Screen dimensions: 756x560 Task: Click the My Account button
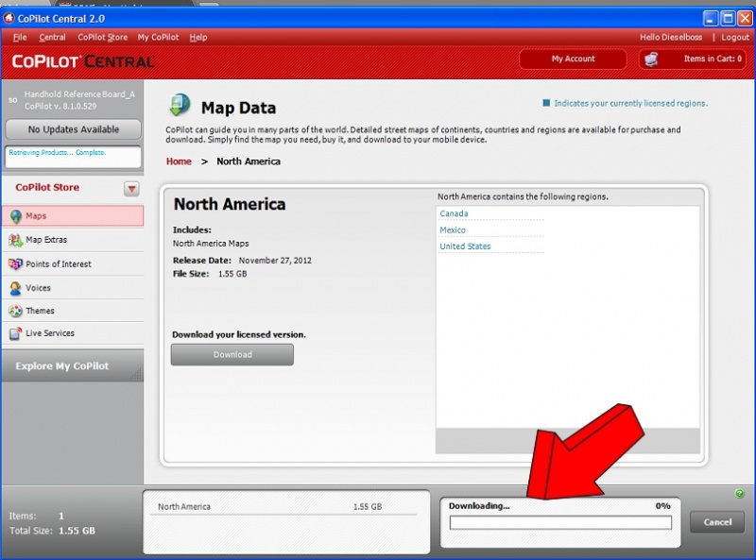pos(573,59)
